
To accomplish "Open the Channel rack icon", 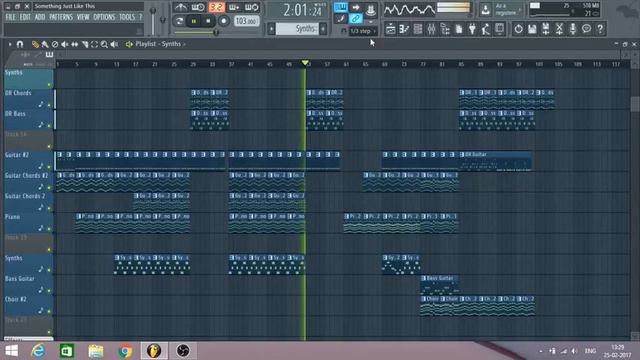I will pos(418,29).
